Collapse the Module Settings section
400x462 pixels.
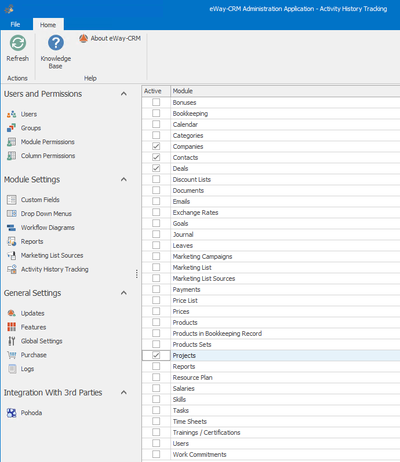coord(124,180)
